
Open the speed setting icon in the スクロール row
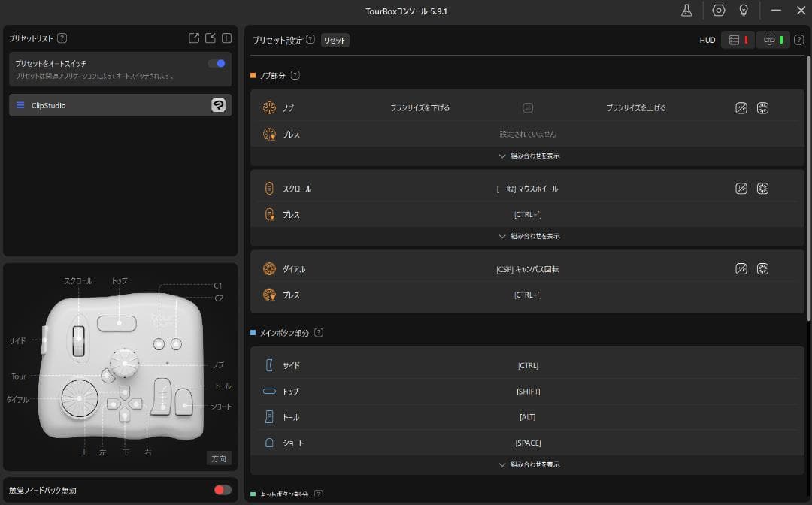[741, 189]
